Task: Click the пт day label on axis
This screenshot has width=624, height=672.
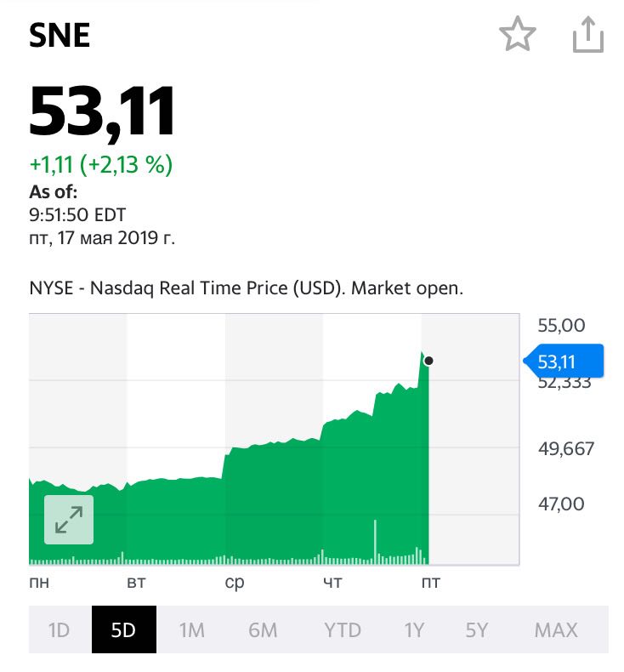Action: point(430,582)
